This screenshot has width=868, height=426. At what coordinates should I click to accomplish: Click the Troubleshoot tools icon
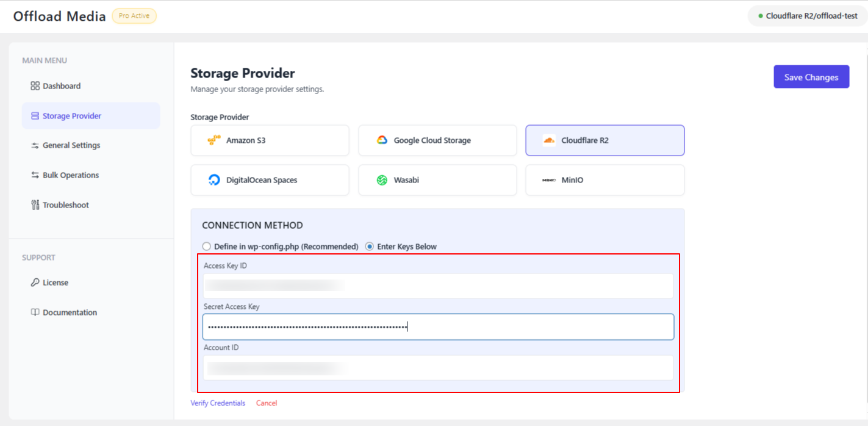(x=35, y=205)
